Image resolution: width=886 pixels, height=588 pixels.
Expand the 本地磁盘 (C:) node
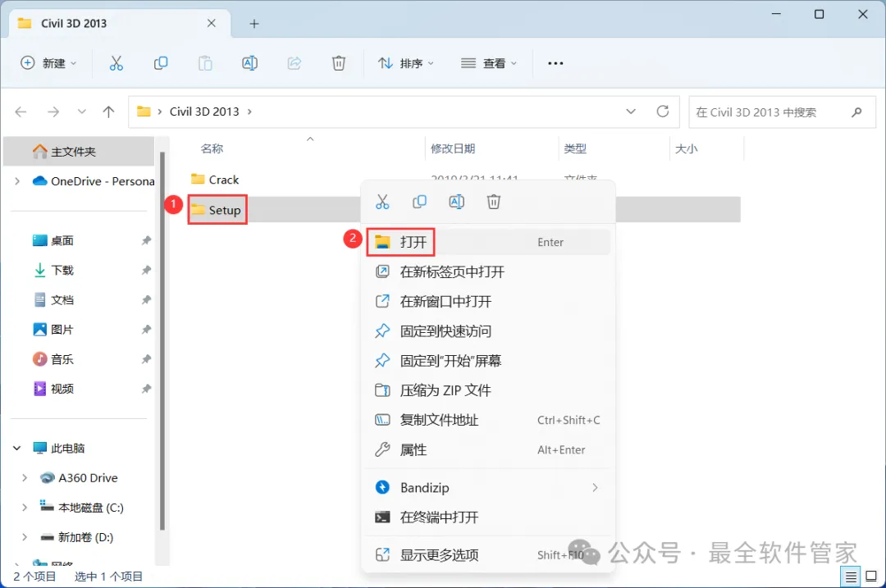tap(25, 508)
